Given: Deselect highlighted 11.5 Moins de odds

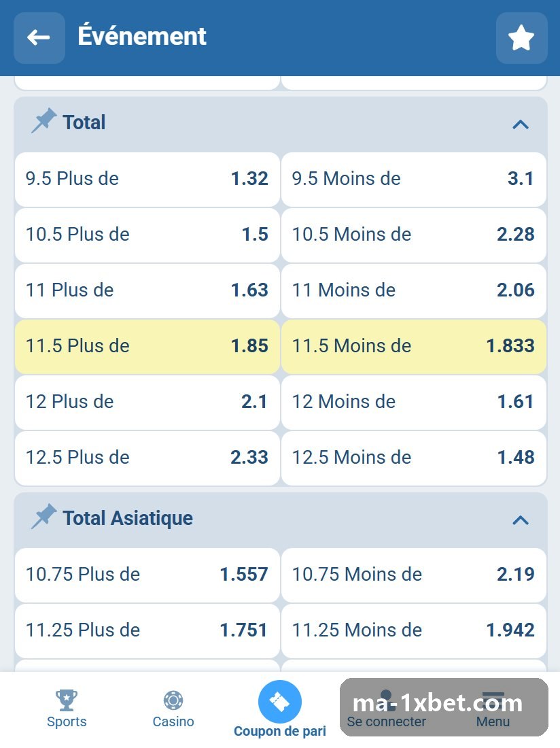Looking at the screenshot, I should tap(414, 346).
